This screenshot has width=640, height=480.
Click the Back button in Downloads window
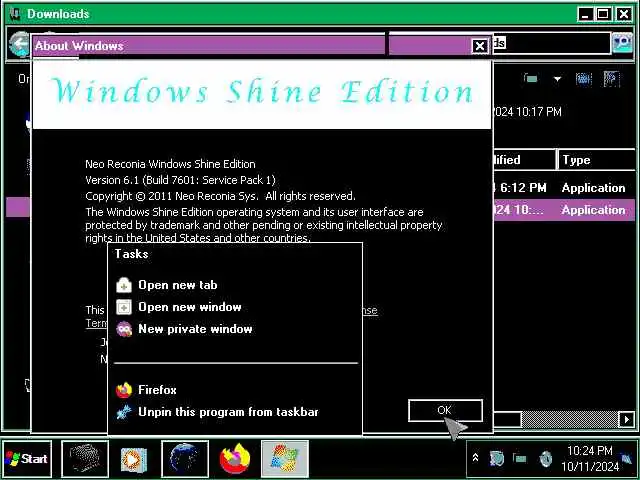pyautogui.click(x=19, y=44)
